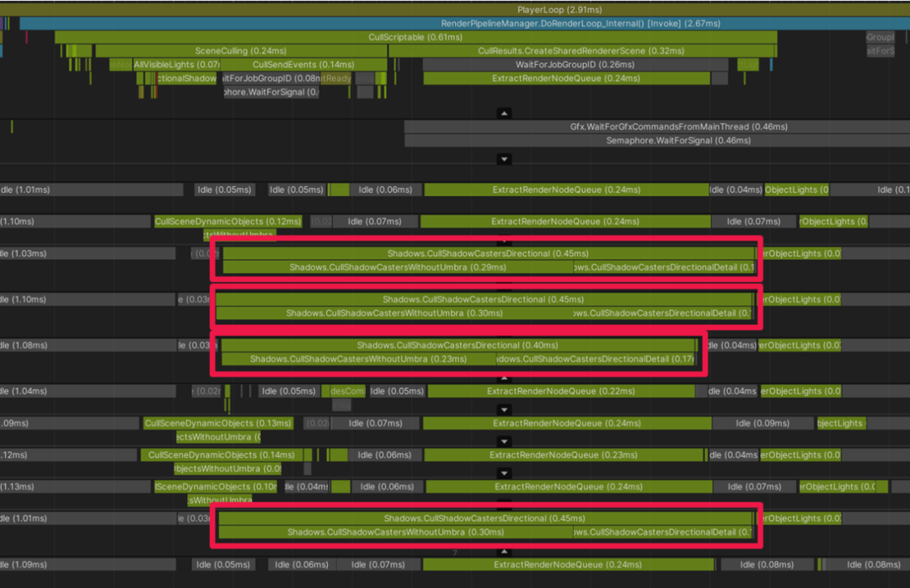Click CullSceneDynamicObjects (0.12ms) sample
Image resolution: width=910 pixels, height=588 pixels.
coord(228,222)
